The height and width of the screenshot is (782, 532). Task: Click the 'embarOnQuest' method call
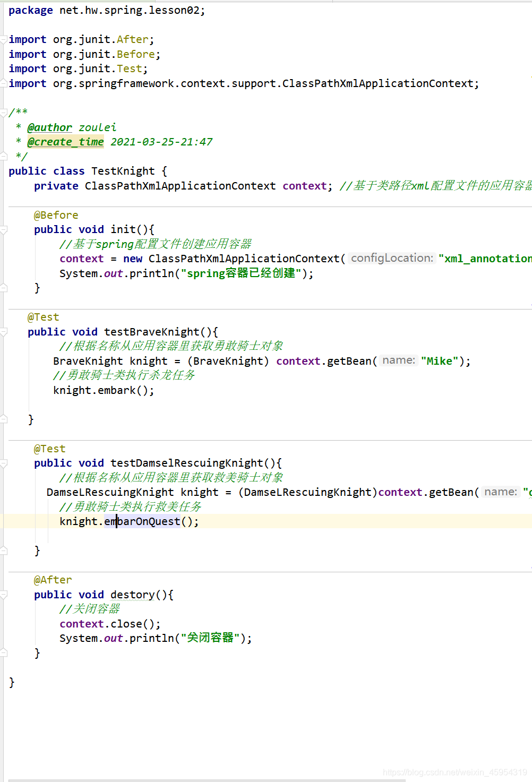(x=142, y=521)
